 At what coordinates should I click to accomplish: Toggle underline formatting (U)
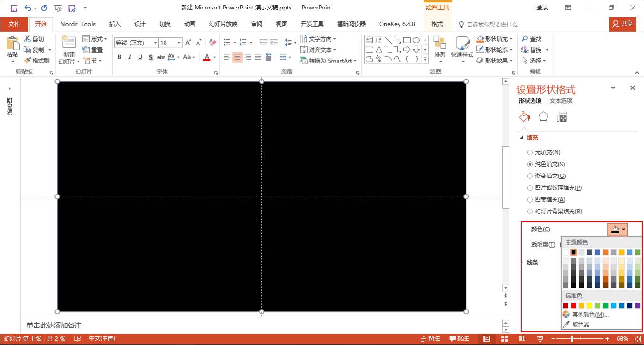[140, 57]
